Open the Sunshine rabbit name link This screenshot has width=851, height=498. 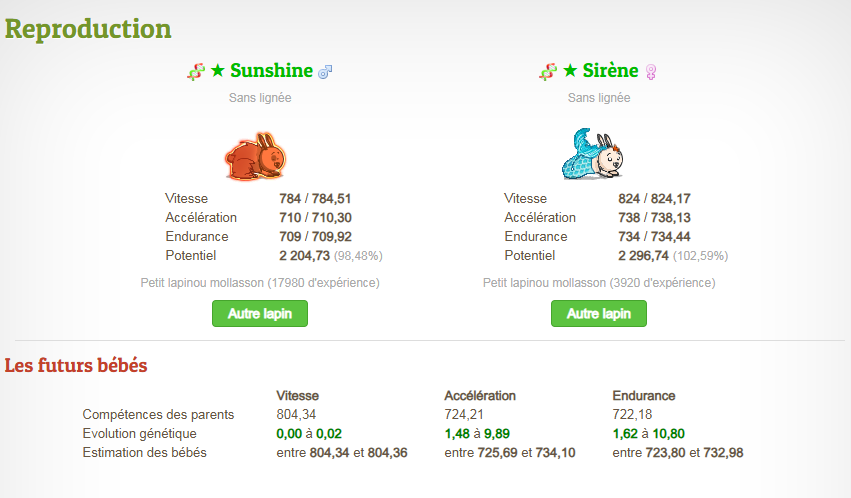271,71
